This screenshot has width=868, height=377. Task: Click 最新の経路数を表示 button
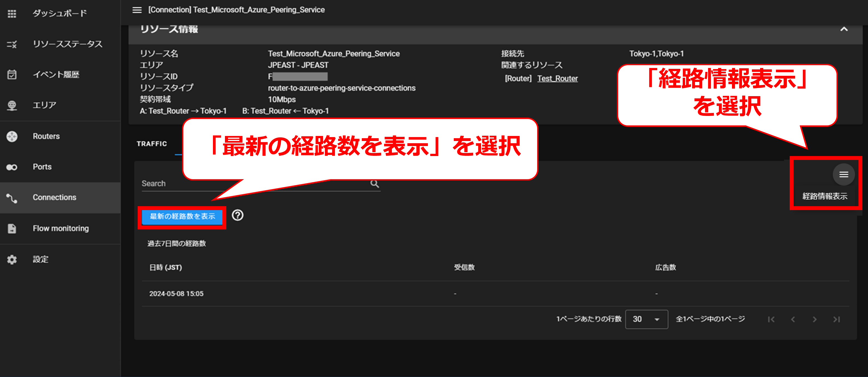182,217
